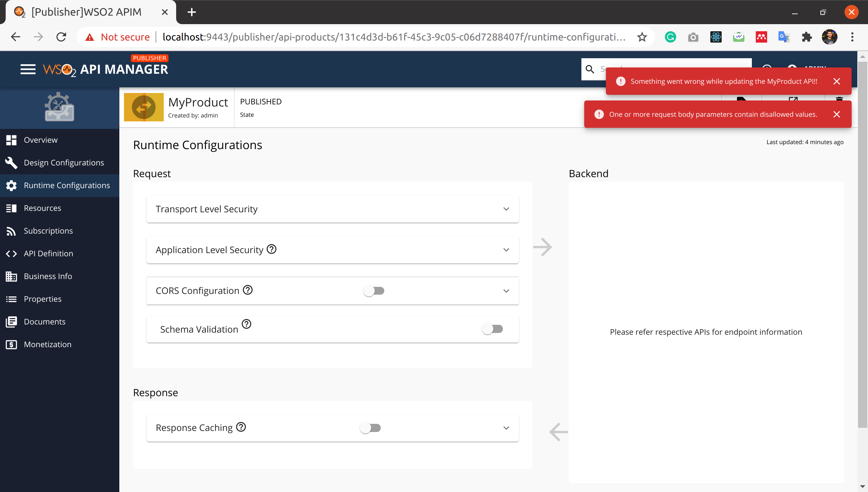Click the Grammarly extension icon
The width and height of the screenshot is (868, 492).
671,37
